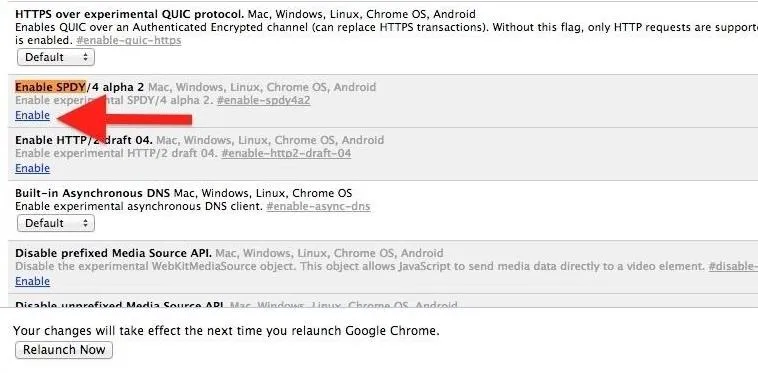Viewport: 758px width, 373px height.
Task: Click the WebKitMediaSource object description text
Action: [x=359, y=266]
